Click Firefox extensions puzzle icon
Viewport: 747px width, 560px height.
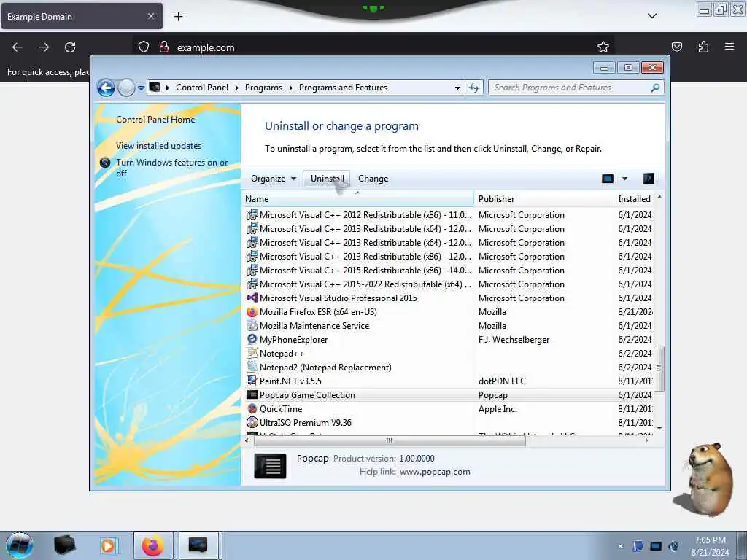tap(703, 47)
